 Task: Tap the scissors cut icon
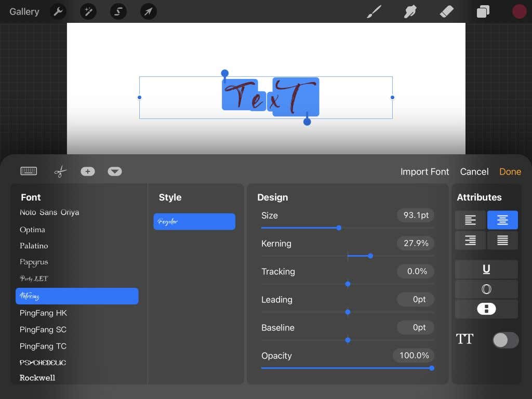point(60,171)
